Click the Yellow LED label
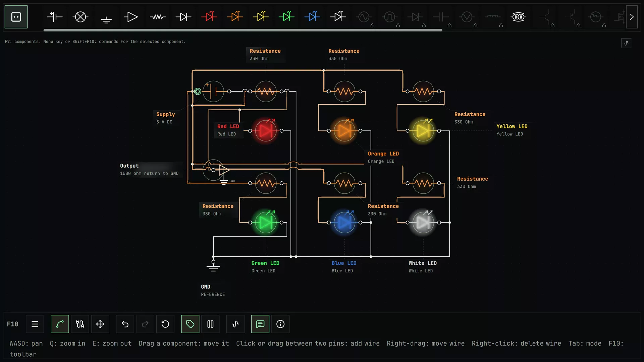Image resolution: width=644 pixels, height=362 pixels. click(512, 130)
